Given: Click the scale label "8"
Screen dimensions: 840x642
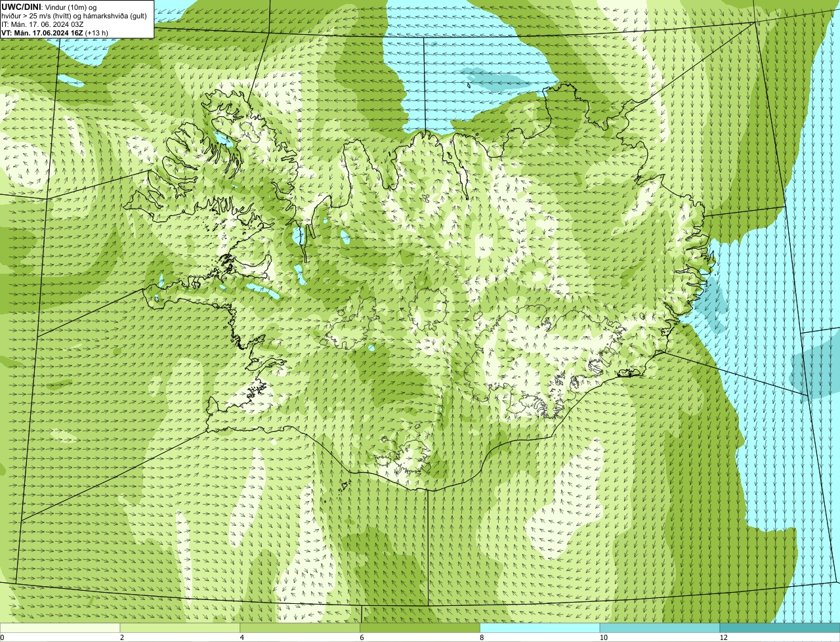Looking at the screenshot, I should tap(482, 637).
